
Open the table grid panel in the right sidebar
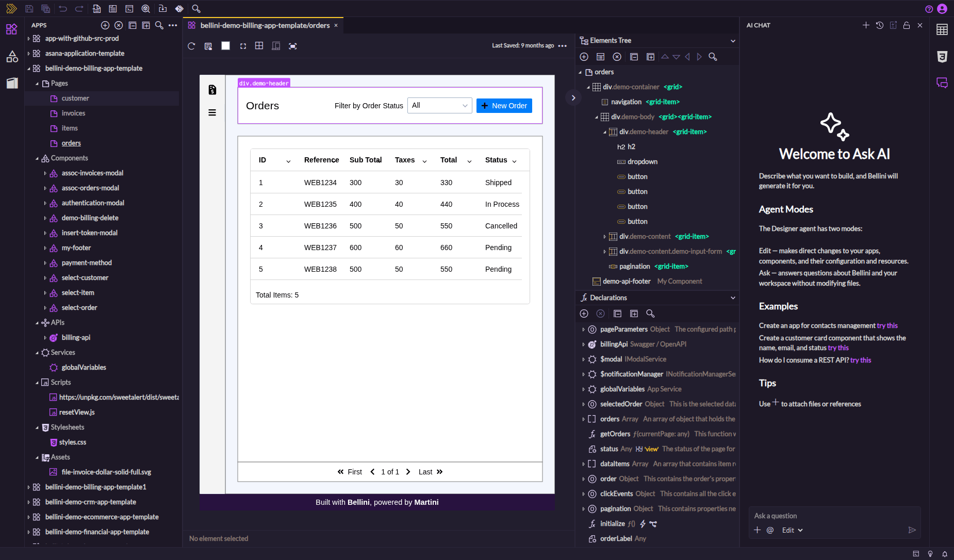point(942,30)
